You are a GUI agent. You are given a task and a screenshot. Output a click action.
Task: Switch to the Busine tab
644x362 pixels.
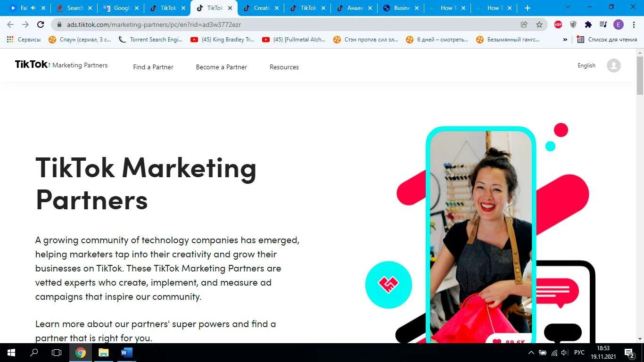401,8
